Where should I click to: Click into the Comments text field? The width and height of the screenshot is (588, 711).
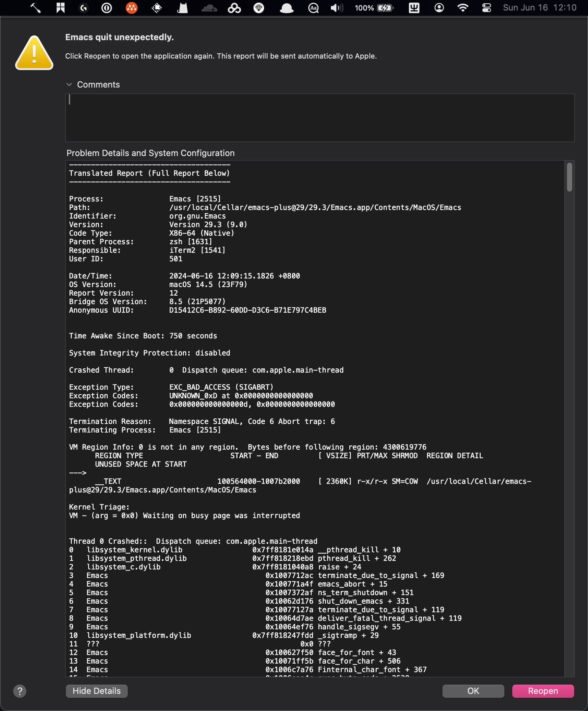(x=320, y=118)
